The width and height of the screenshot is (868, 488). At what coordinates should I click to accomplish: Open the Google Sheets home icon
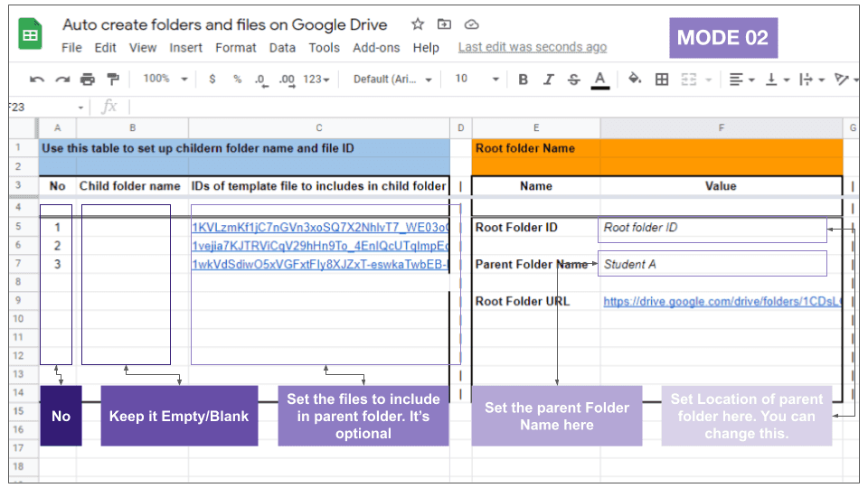click(31, 36)
